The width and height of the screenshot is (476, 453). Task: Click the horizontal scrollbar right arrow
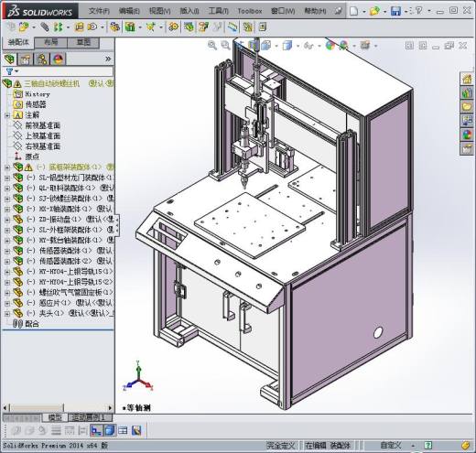coord(111,408)
